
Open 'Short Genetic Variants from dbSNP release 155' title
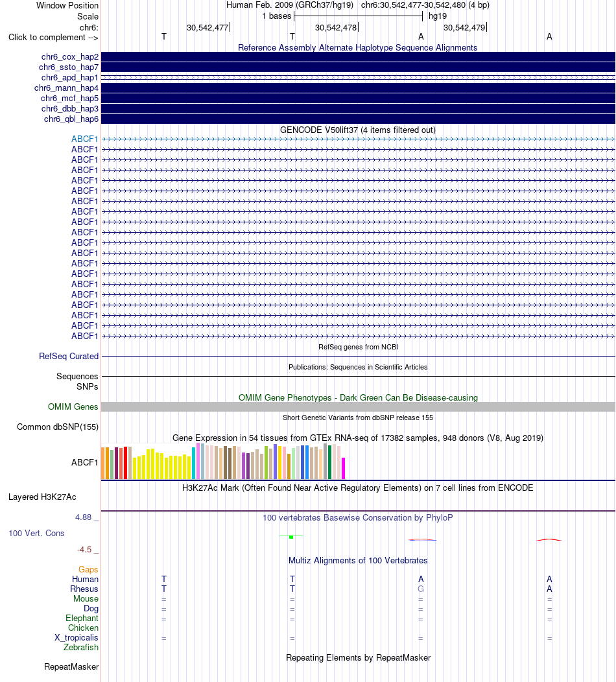click(x=358, y=417)
